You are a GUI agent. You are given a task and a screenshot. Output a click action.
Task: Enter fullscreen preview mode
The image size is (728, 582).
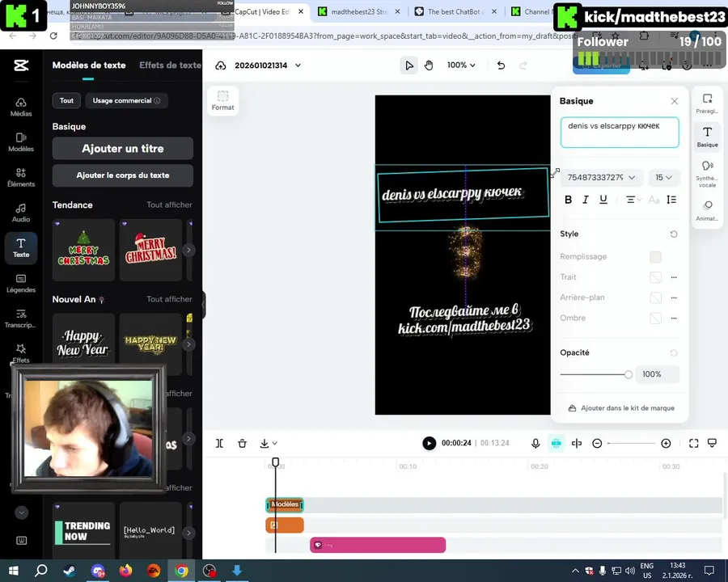coord(694,444)
